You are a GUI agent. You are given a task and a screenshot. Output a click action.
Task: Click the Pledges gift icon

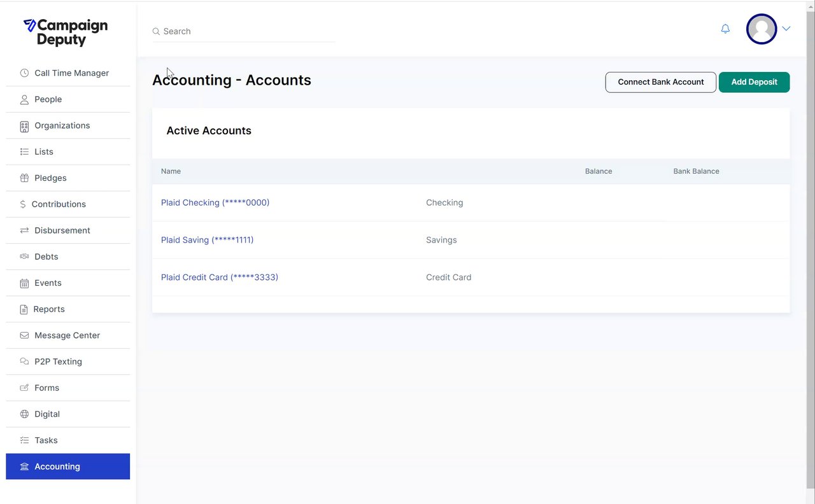(24, 178)
